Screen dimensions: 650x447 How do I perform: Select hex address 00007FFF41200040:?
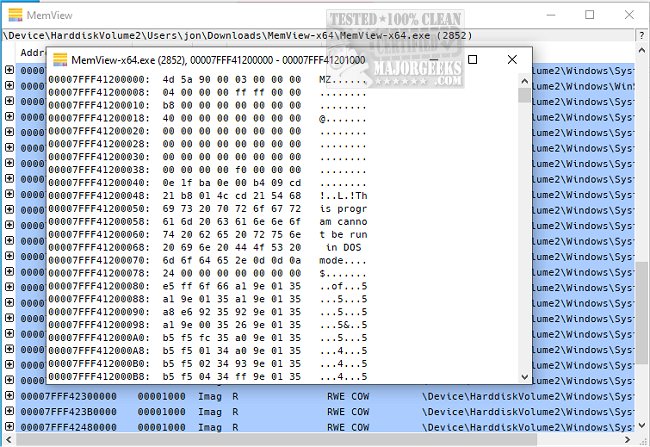click(99, 182)
